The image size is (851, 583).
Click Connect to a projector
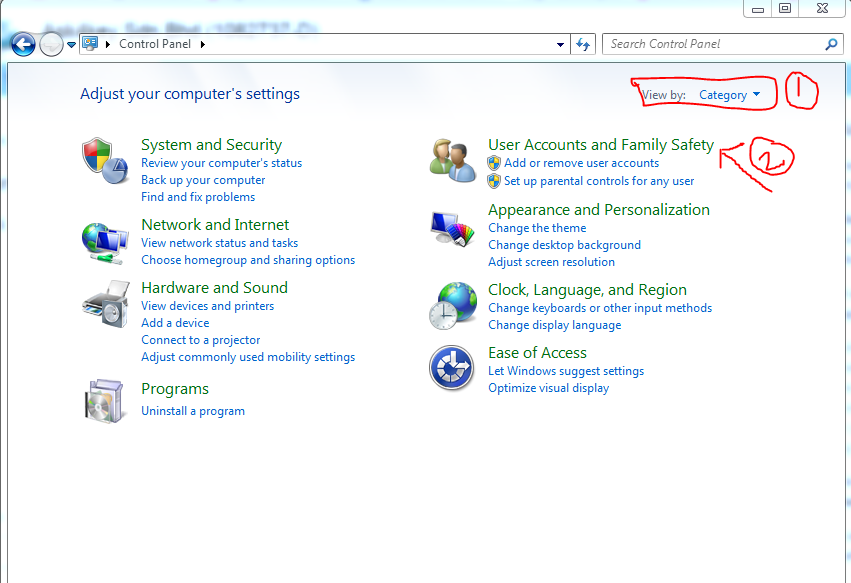(x=201, y=340)
